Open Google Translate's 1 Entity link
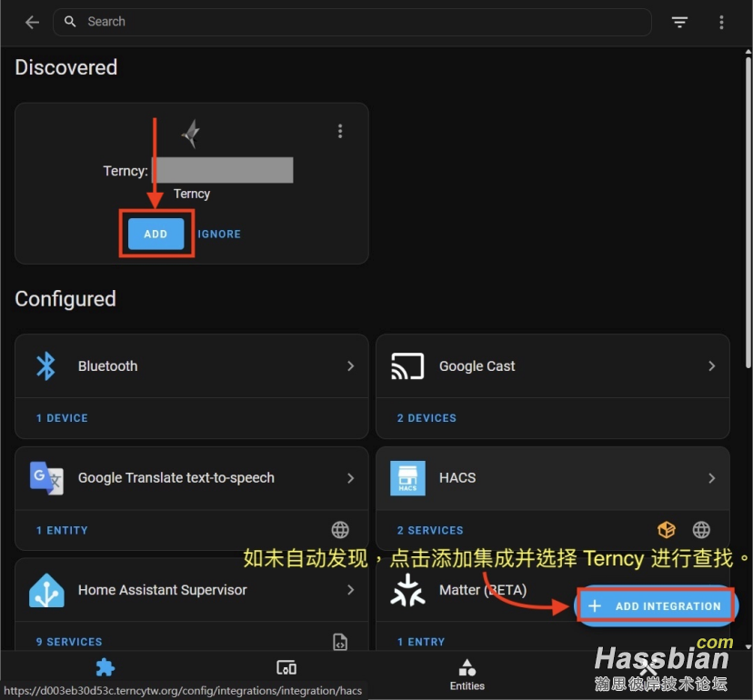Image resolution: width=753 pixels, height=700 pixels. 62,531
